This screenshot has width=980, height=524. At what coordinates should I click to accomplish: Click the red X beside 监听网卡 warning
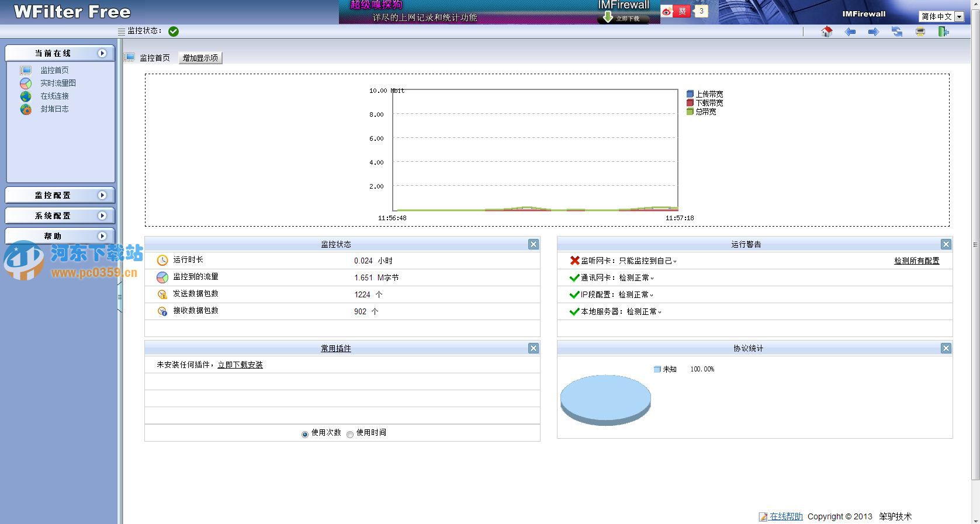pos(574,261)
